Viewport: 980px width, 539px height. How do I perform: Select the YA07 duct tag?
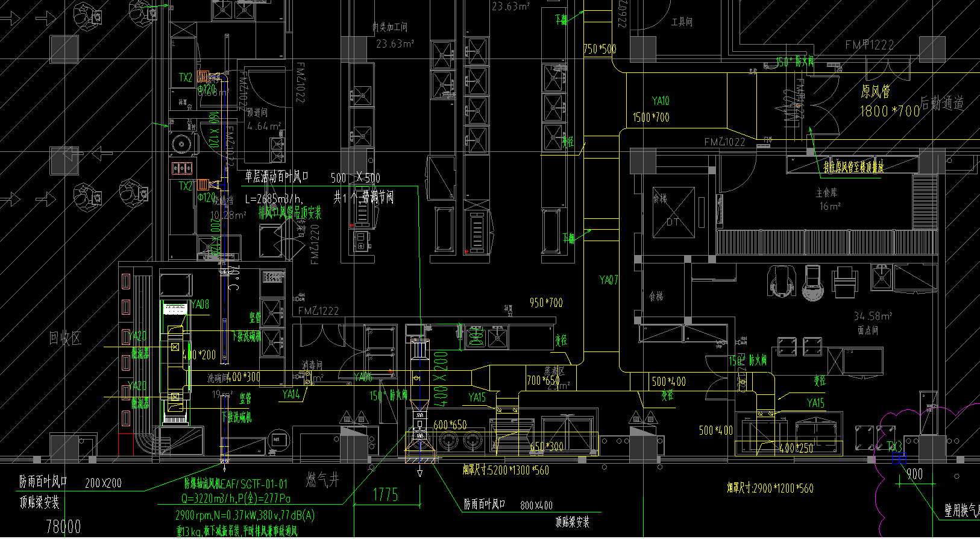609,280
